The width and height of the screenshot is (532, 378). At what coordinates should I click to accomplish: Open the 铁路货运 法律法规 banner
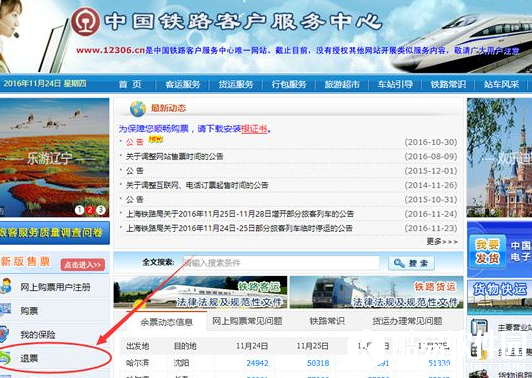pos(376,292)
